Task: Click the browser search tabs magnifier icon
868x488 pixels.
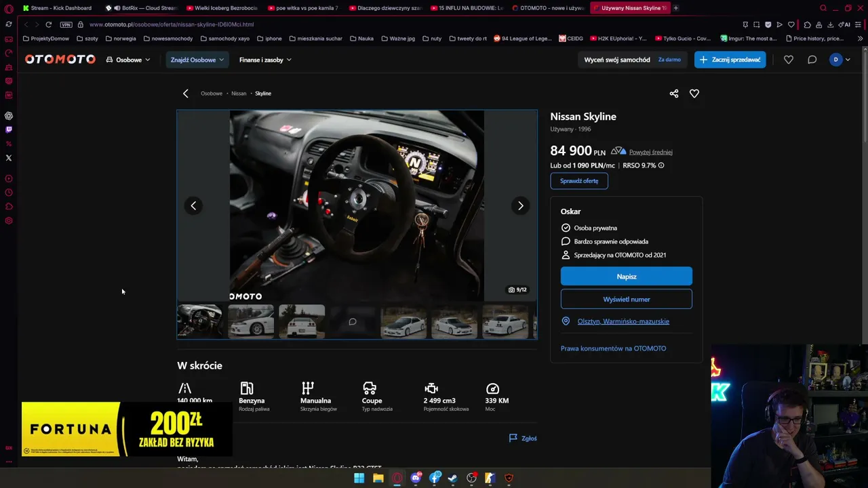Action: pyautogui.click(x=823, y=8)
